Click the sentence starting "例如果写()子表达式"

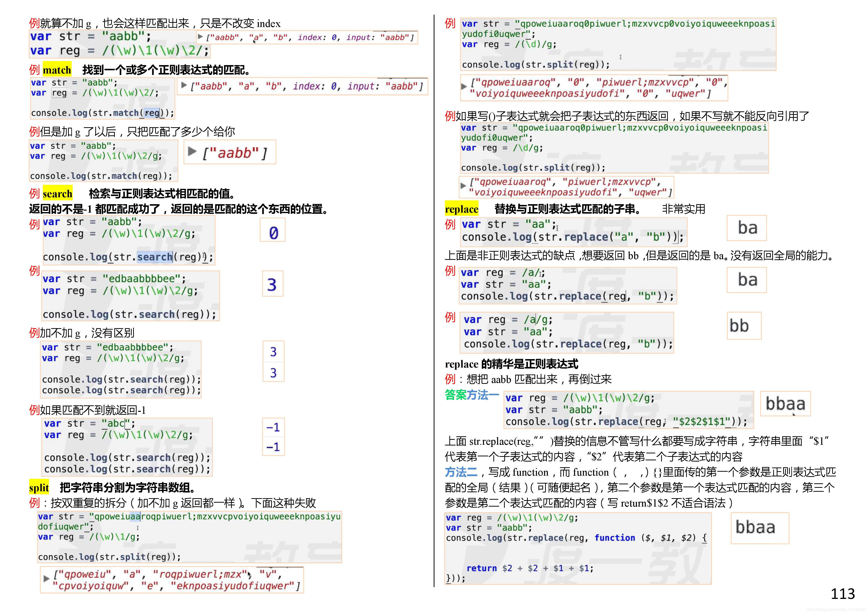point(627,116)
